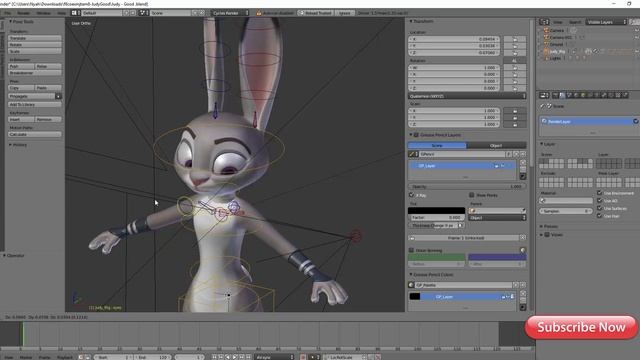
Task: Collapse the Grease Pencil Colors panel
Action: click(411, 275)
